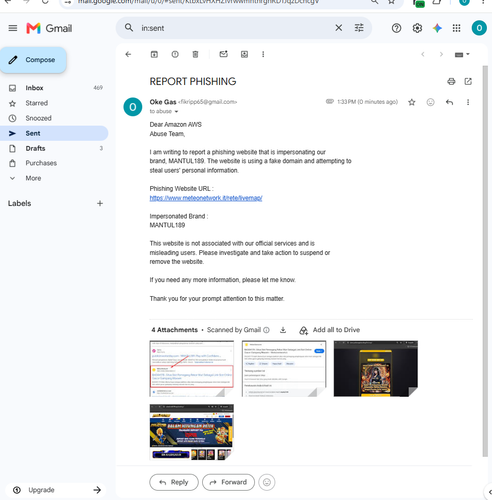This screenshot has height=500, width=492.
Task: Click the Reply button
Action: pos(174,482)
